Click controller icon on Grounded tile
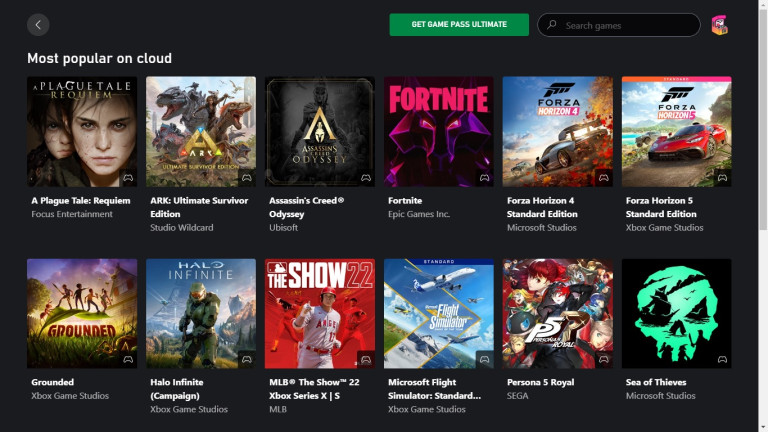The image size is (768, 432). (x=128, y=360)
